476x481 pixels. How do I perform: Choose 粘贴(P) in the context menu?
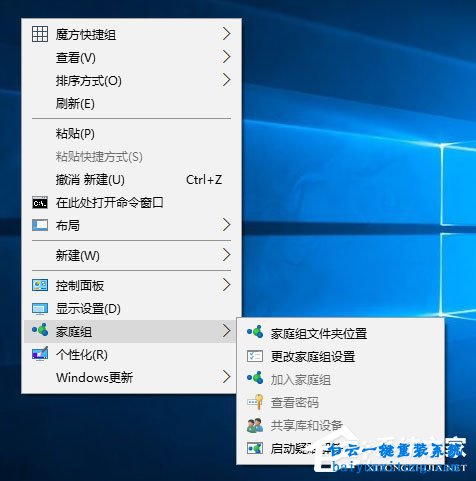coord(131,133)
